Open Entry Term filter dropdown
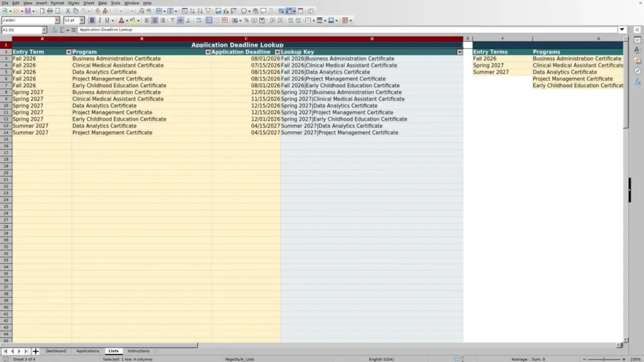The width and height of the screenshot is (644, 362). click(69, 52)
